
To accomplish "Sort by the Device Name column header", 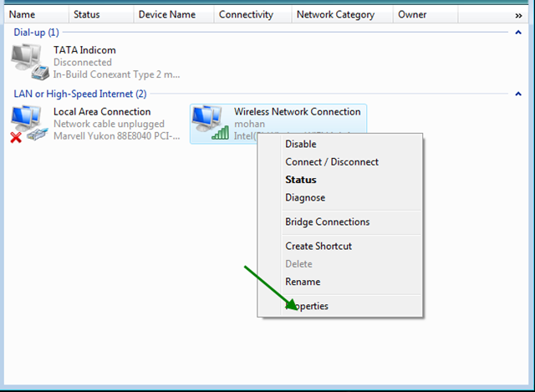I will click(x=173, y=15).
